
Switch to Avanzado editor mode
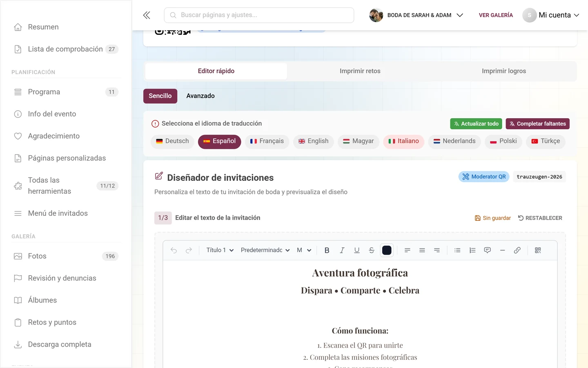(x=200, y=96)
